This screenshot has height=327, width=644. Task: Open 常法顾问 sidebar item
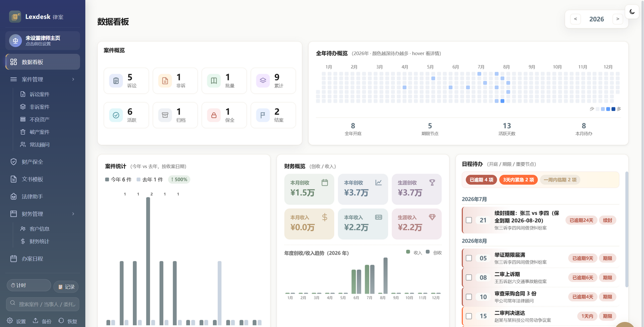click(x=39, y=144)
